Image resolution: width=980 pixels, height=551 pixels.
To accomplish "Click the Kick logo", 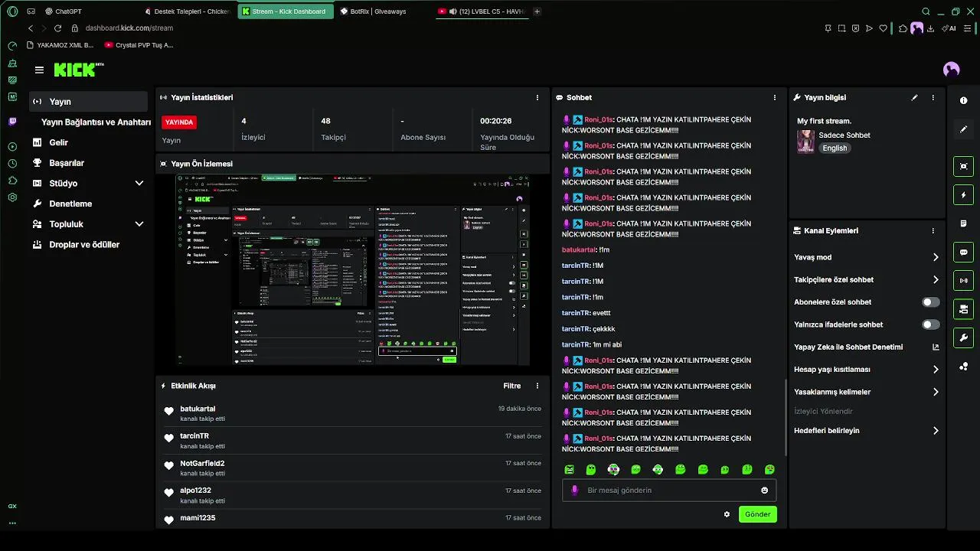I will tap(78, 70).
